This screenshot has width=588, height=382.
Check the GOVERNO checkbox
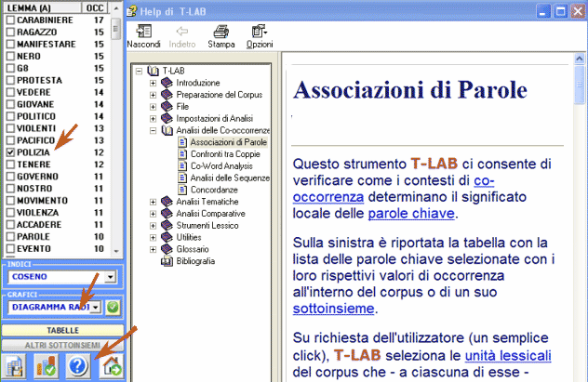(x=10, y=177)
